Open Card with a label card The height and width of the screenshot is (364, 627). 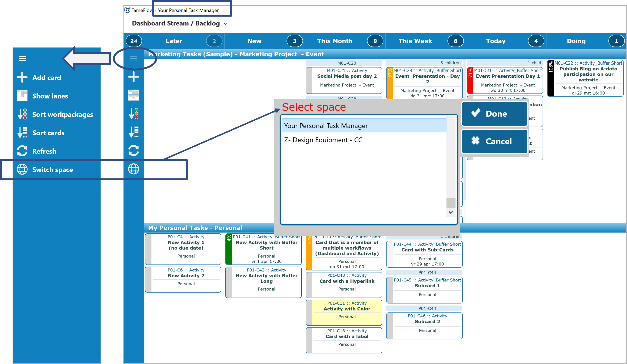tap(344, 340)
